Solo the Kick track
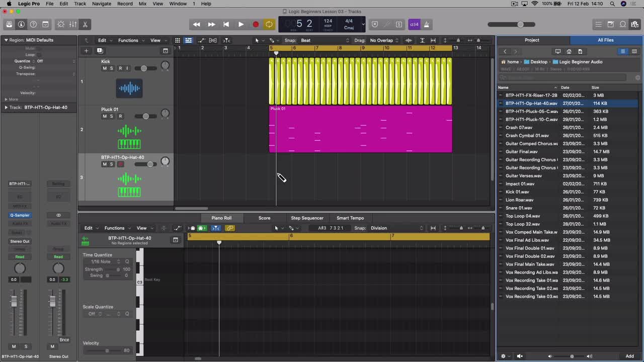The image size is (644, 362). [x=112, y=68]
